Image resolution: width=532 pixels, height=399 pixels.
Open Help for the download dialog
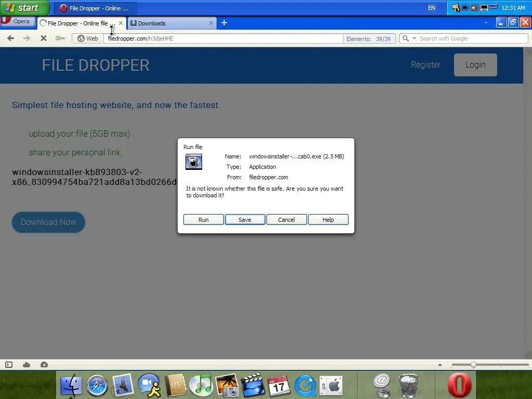328,220
